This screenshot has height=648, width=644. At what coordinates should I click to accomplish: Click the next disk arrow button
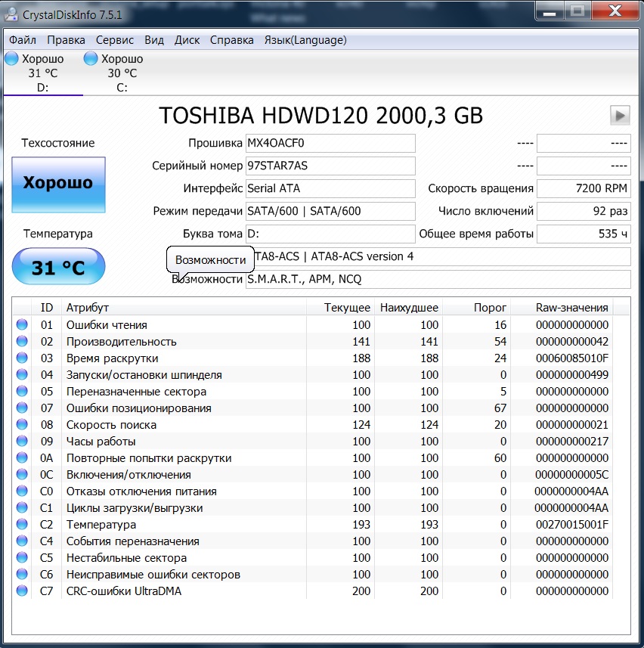tap(620, 115)
